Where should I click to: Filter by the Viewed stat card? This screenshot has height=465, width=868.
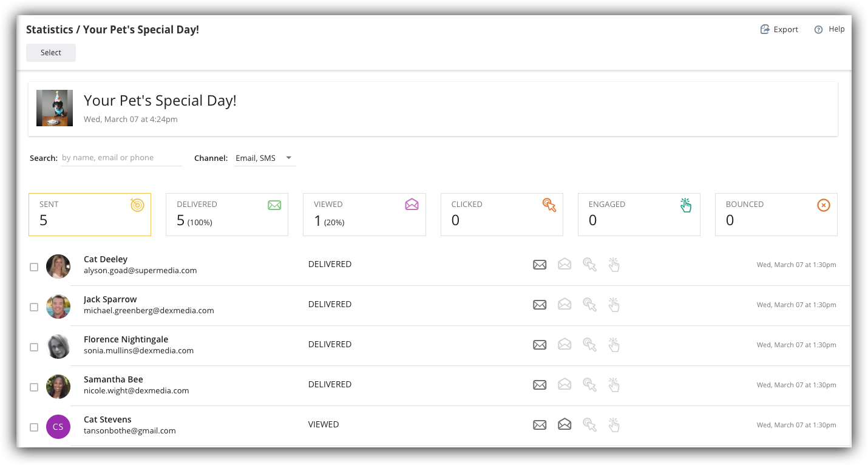(x=364, y=214)
